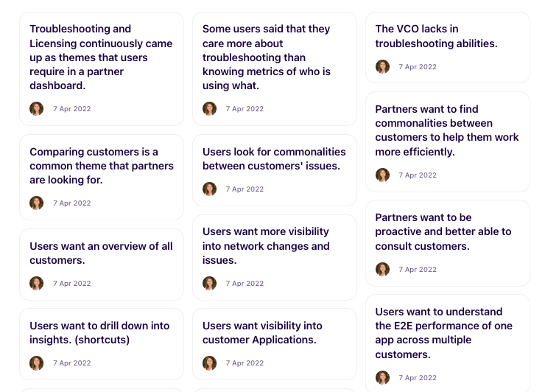Open 'Users want an overview of all customers' insight
This screenshot has height=392, width=545.
102,265
